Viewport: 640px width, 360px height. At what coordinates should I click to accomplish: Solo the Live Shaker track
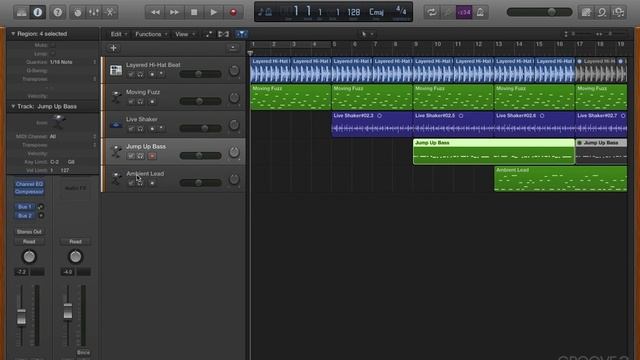[140, 129]
